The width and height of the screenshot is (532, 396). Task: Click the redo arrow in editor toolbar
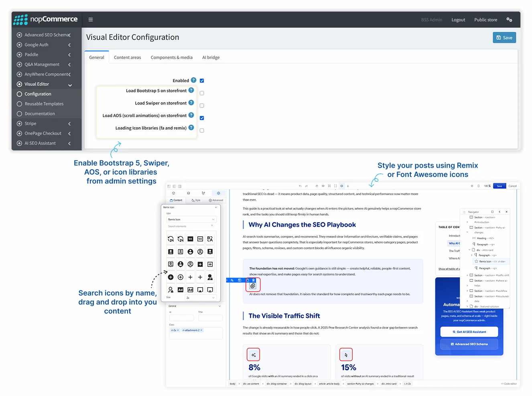(x=306, y=186)
